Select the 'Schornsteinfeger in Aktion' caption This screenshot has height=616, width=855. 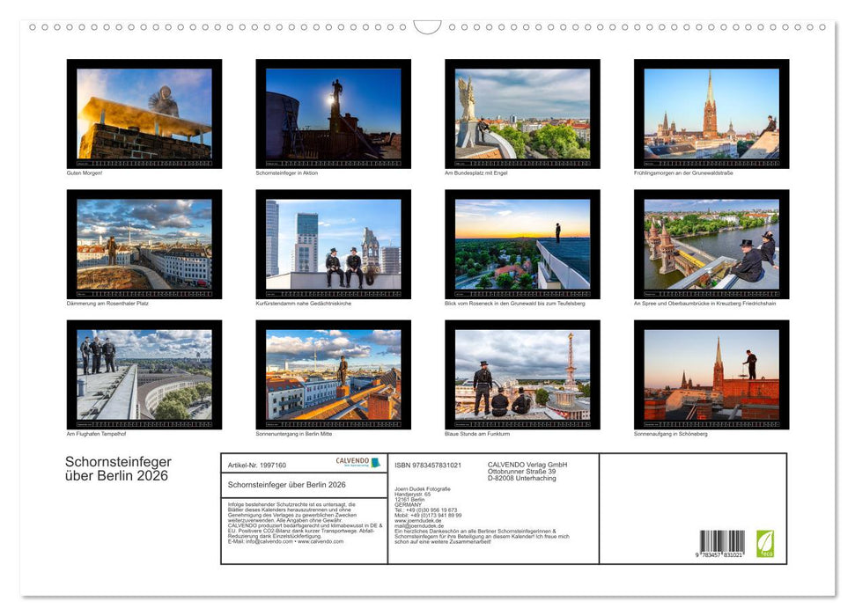(x=288, y=173)
